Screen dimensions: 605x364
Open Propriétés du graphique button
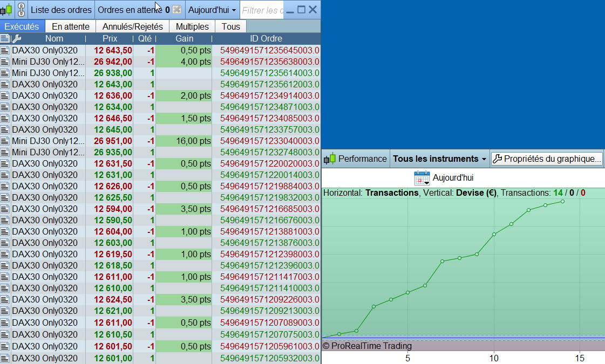pyautogui.click(x=547, y=159)
